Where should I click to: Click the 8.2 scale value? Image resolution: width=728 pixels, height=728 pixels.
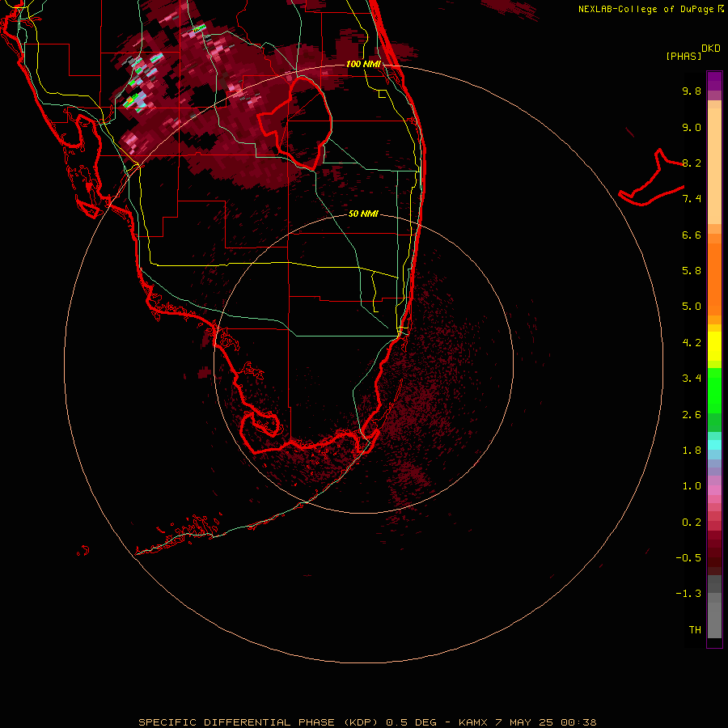click(692, 163)
